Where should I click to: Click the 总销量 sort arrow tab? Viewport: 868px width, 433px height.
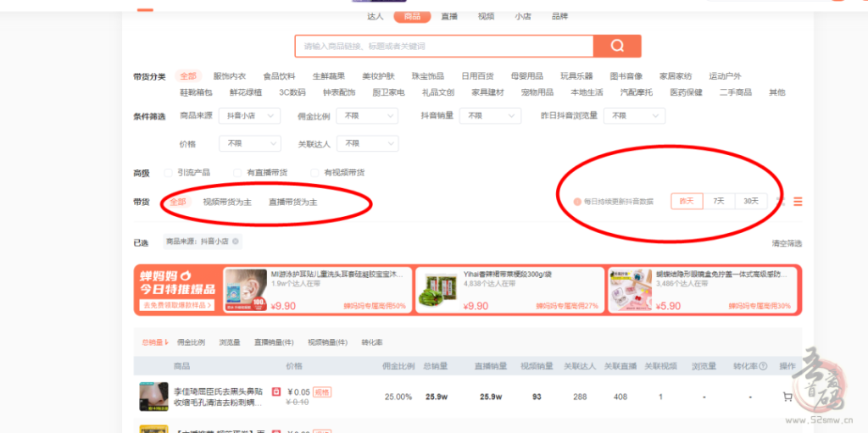pos(154,342)
